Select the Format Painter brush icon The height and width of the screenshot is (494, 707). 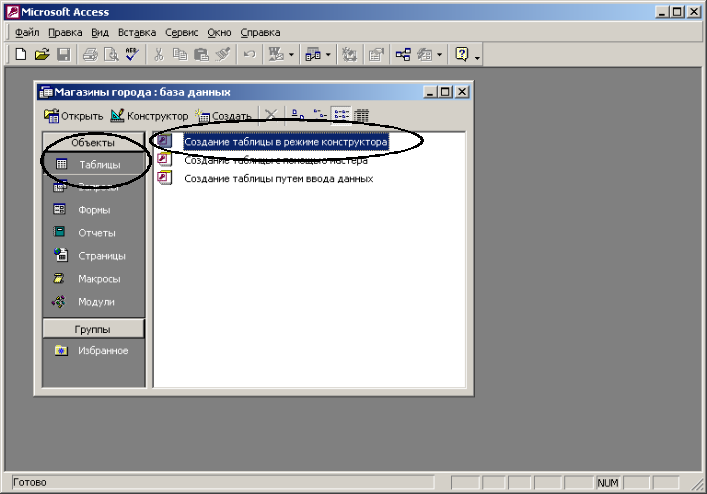coord(223,55)
